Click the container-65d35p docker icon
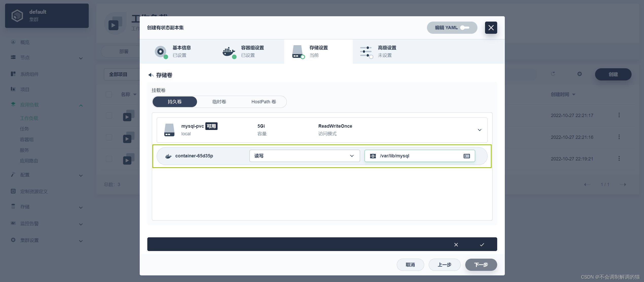Image resolution: width=644 pixels, height=282 pixels. 168,156
